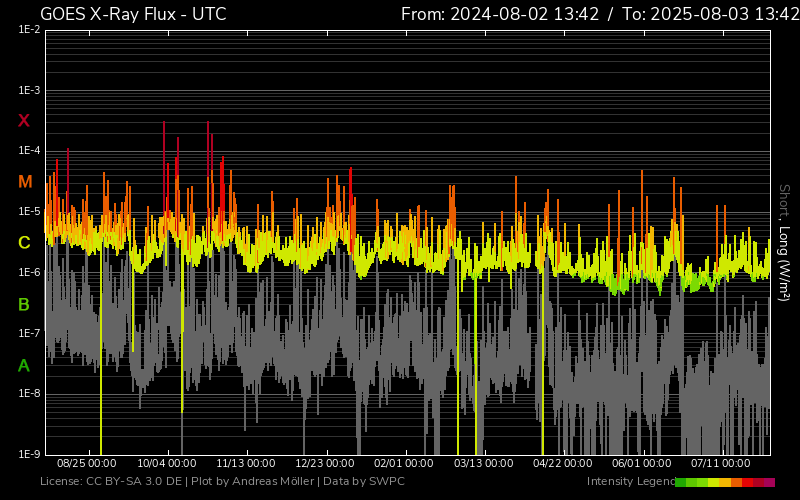This screenshot has width=800, height=500.
Task: Click the 1E-2 y-axis tick label
Action: pos(29,30)
